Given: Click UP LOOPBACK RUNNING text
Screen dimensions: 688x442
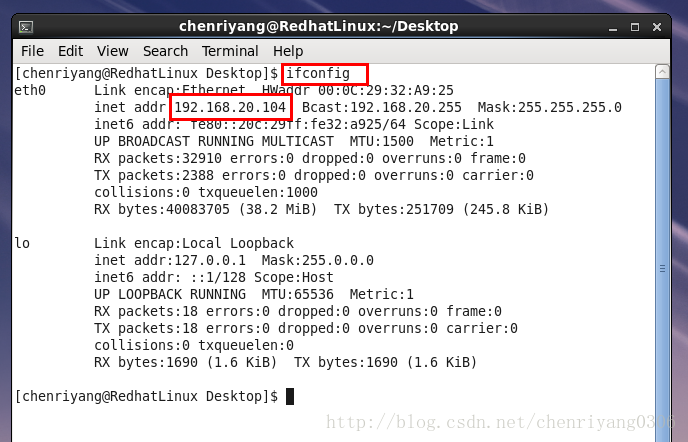Looking at the screenshot, I should [170, 294].
